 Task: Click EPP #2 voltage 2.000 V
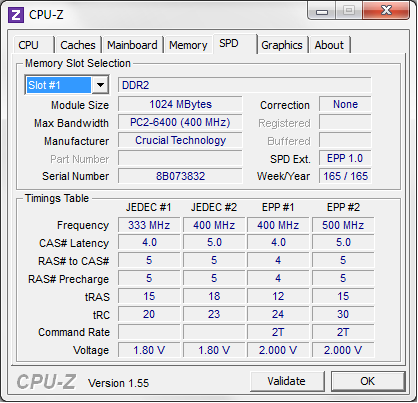(343, 350)
